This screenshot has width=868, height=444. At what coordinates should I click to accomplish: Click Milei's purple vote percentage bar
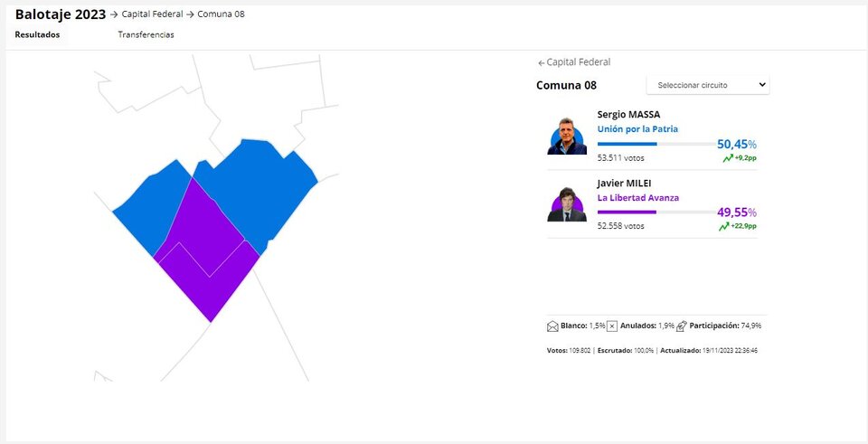627,212
